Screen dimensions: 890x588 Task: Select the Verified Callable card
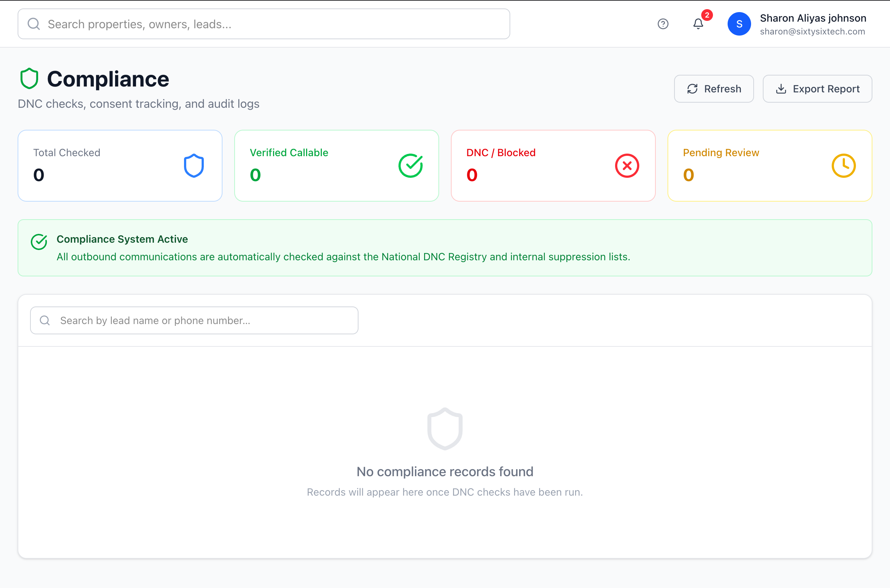(x=336, y=166)
